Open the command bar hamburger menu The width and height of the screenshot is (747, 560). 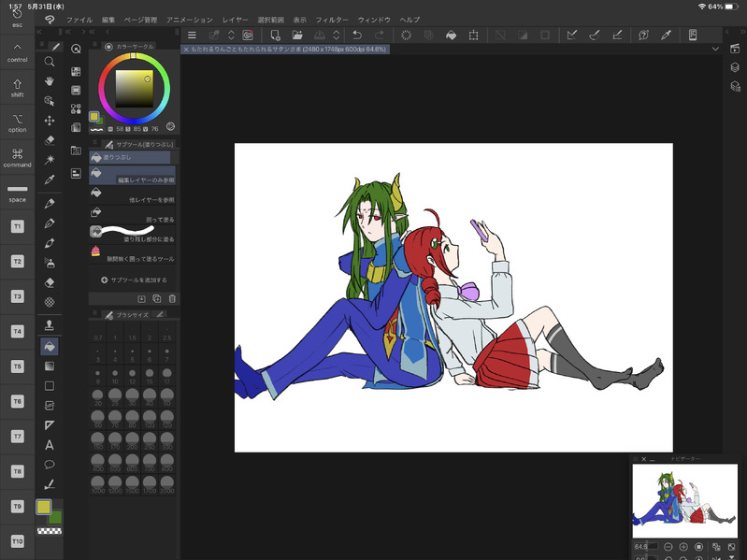[192, 35]
